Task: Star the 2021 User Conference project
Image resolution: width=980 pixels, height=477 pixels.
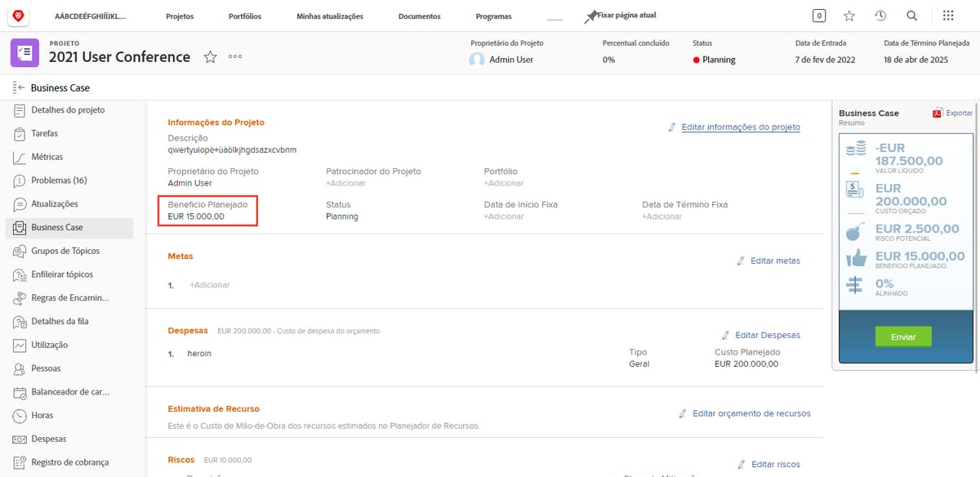Action: pos(210,57)
